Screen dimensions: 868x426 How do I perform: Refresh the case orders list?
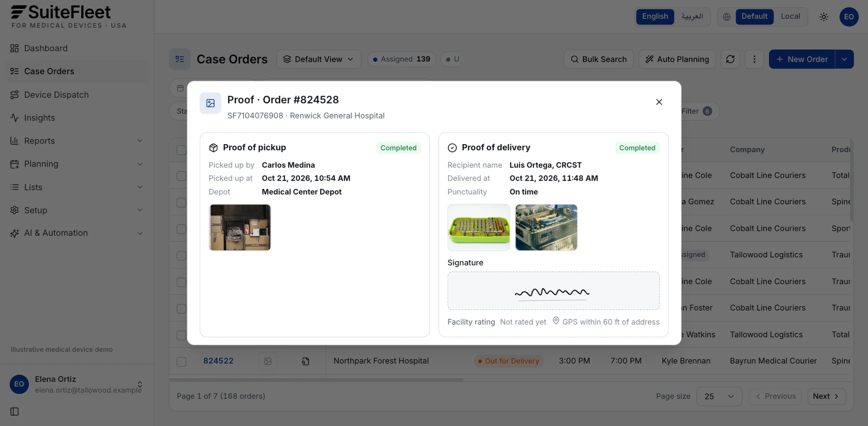(x=730, y=59)
